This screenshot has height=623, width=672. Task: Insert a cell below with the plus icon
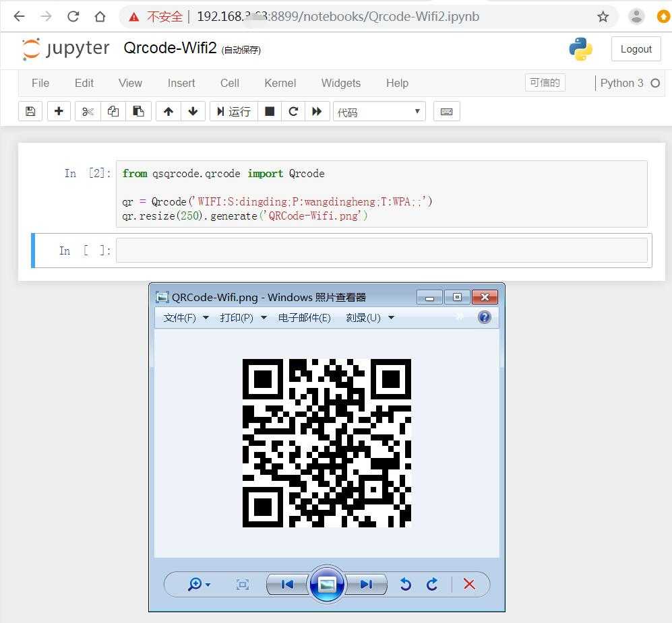(59, 111)
